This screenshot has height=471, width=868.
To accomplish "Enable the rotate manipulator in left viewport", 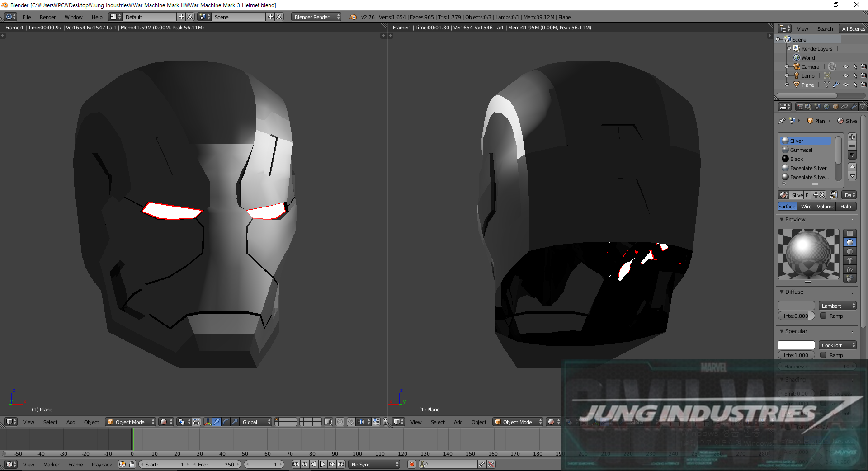I will tap(226, 422).
